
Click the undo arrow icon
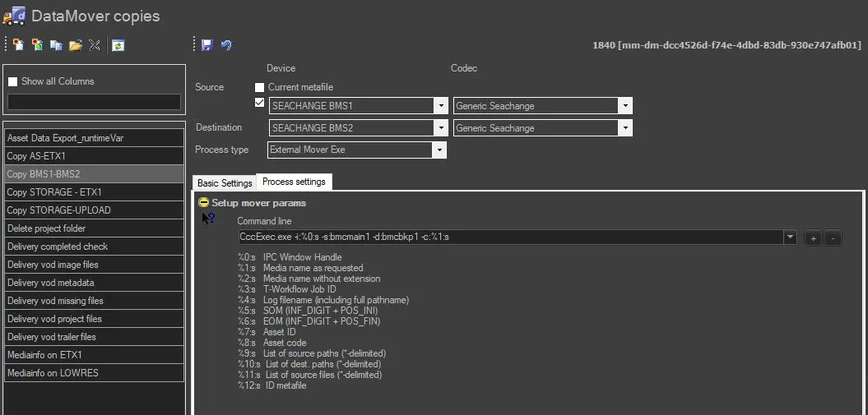point(226,45)
